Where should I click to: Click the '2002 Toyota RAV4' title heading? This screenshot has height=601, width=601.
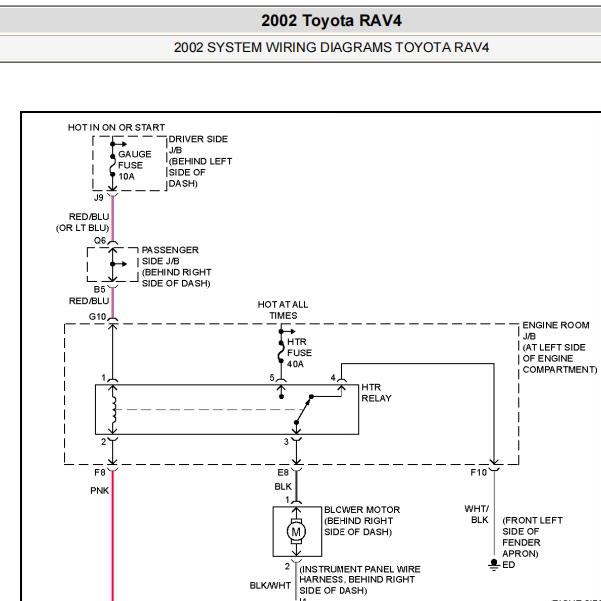pyautogui.click(x=331, y=21)
